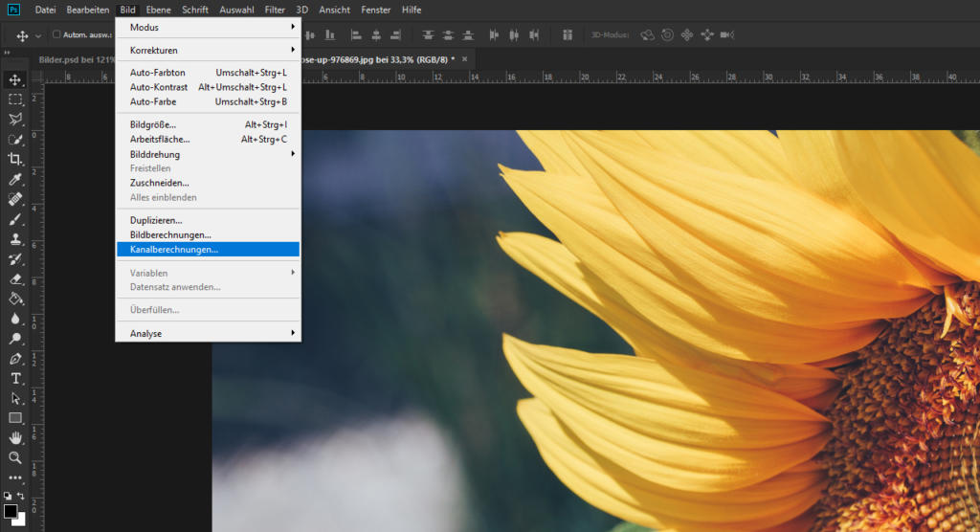The height and width of the screenshot is (532, 980).
Task: Open the Bearbeiten menu
Action: [87, 10]
